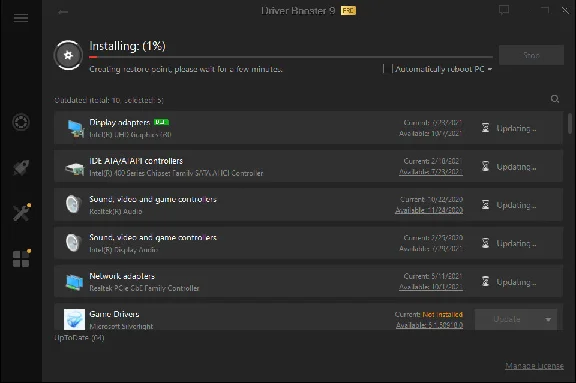
Task: Select Intel(R) Display Audio device name
Action: [x=123, y=250]
